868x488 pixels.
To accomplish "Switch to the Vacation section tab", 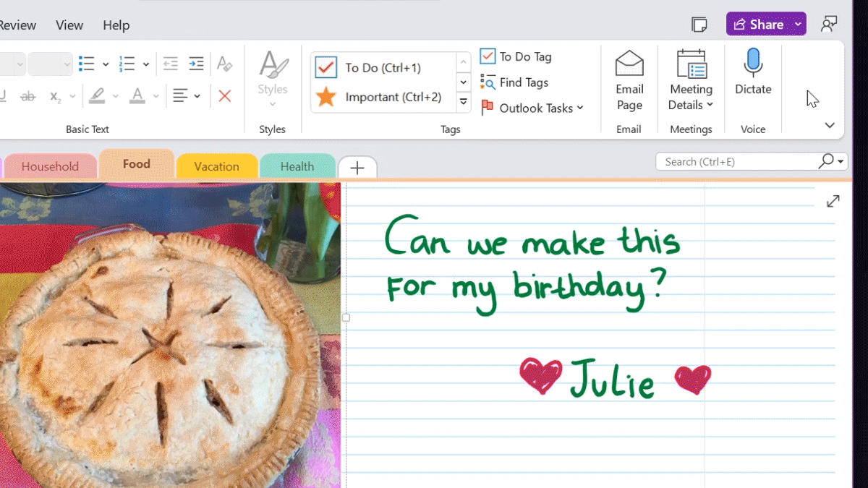I will (216, 166).
